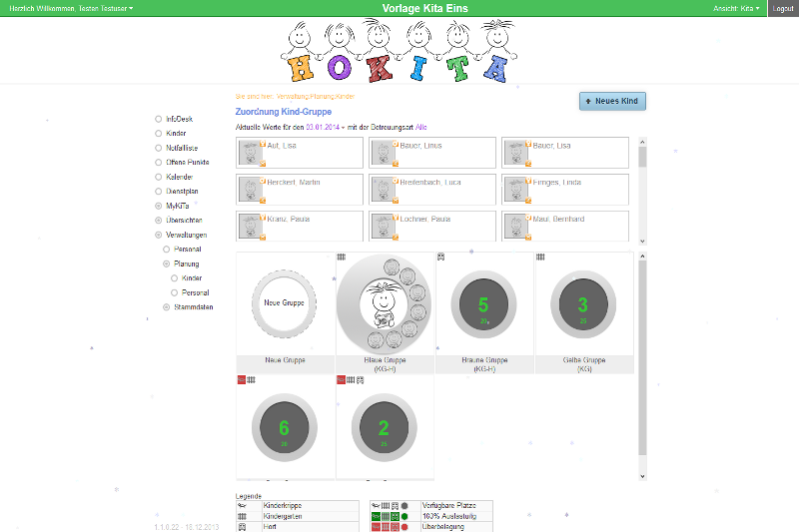The height and width of the screenshot is (532, 799).
Task: Collapse the Planung sidebar node
Action: point(166,264)
